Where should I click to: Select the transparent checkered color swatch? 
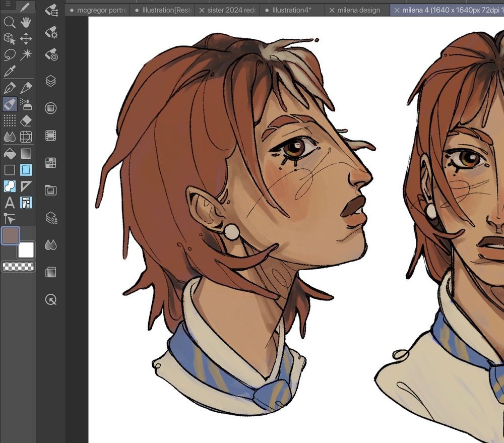point(18,267)
